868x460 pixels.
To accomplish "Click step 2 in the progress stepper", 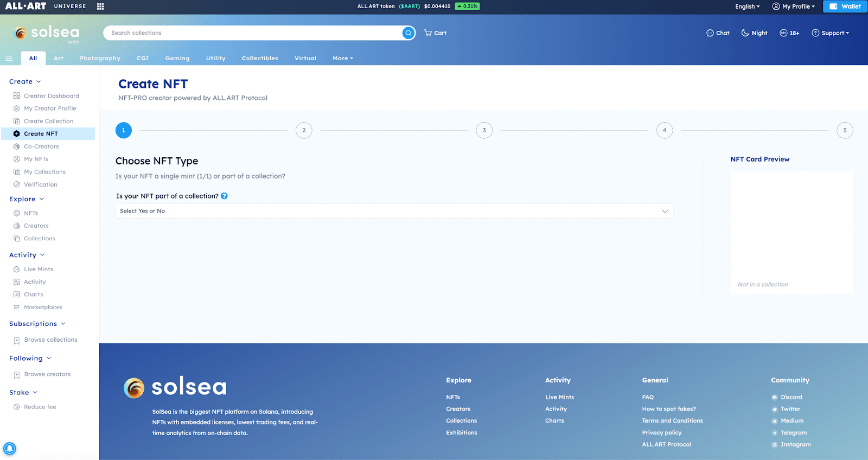I will 304,130.
